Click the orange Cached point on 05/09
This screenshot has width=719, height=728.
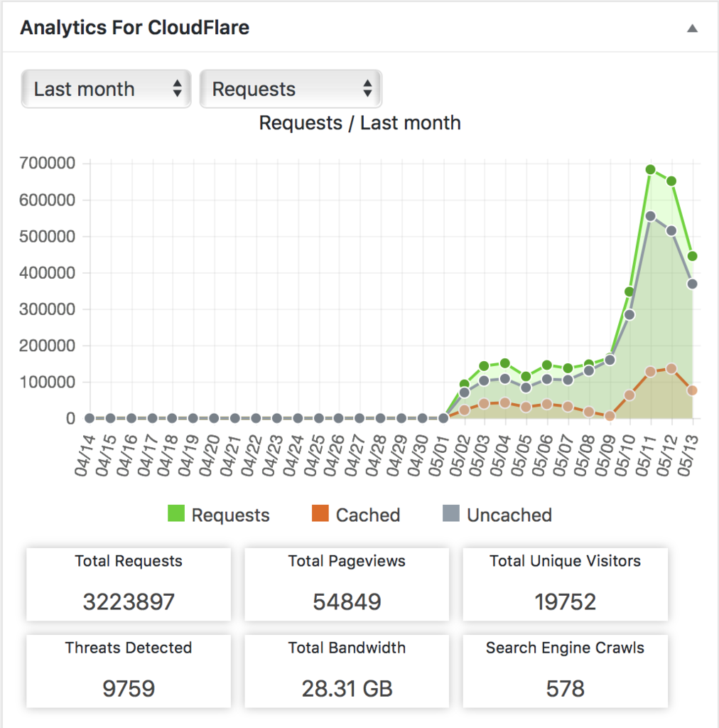[x=610, y=415]
